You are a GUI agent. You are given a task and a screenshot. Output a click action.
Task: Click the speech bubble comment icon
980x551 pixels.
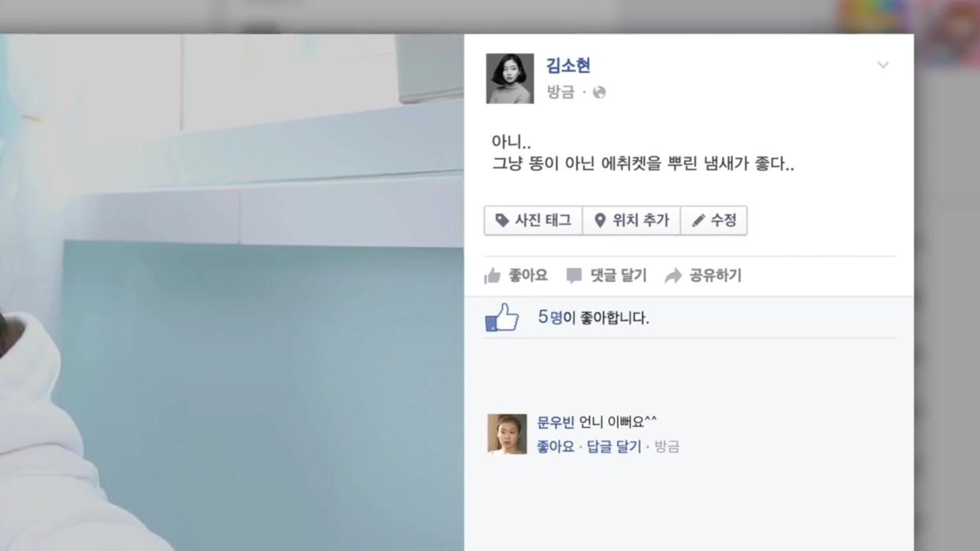(574, 276)
